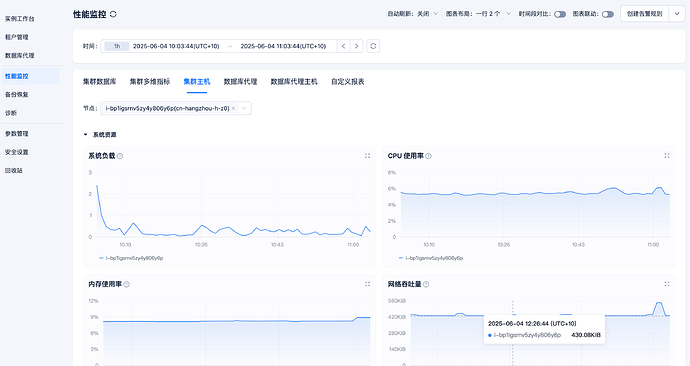Open the 图表布局 dropdown
Image resolution: width=690 pixels, height=366 pixels.
tap(478, 14)
